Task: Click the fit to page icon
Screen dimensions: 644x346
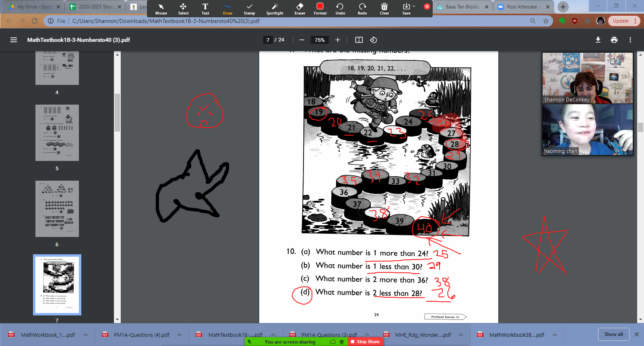Action: coord(359,40)
